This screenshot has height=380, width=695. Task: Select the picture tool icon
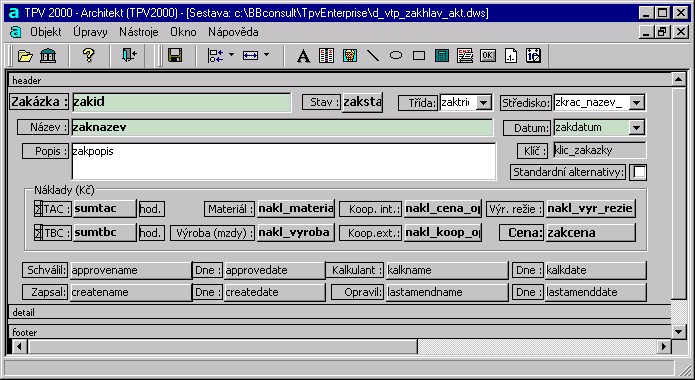click(350, 56)
